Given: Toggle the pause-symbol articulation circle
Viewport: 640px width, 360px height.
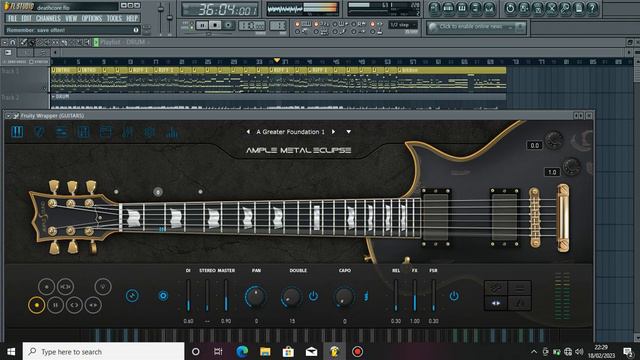Looking at the screenshot, I should click(56, 305).
